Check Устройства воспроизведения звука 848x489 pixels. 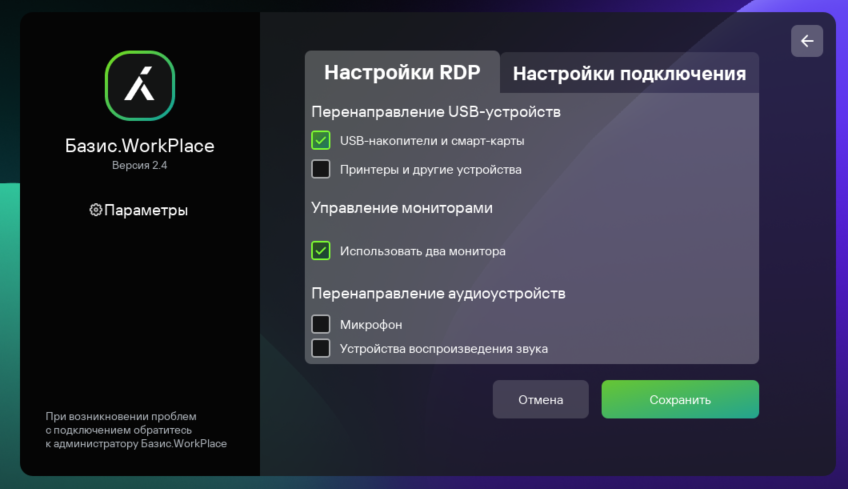tap(321, 348)
